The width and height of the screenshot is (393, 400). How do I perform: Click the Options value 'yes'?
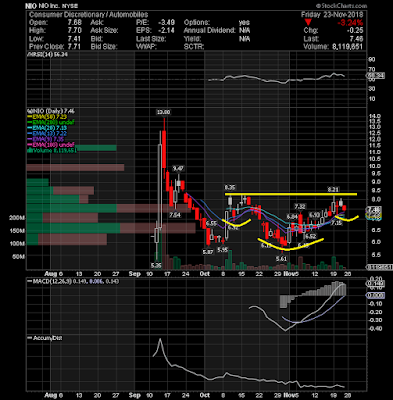[x=244, y=22]
